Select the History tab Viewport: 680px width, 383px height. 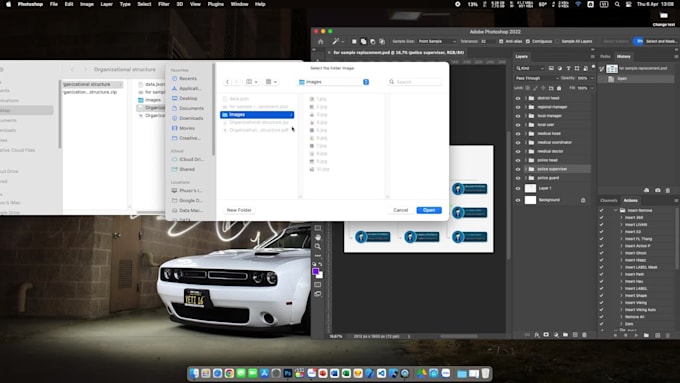coord(624,56)
